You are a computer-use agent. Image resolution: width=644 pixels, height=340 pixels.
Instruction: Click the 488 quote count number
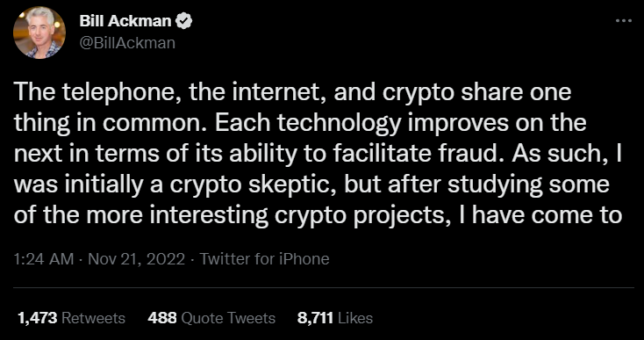(162, 318)
